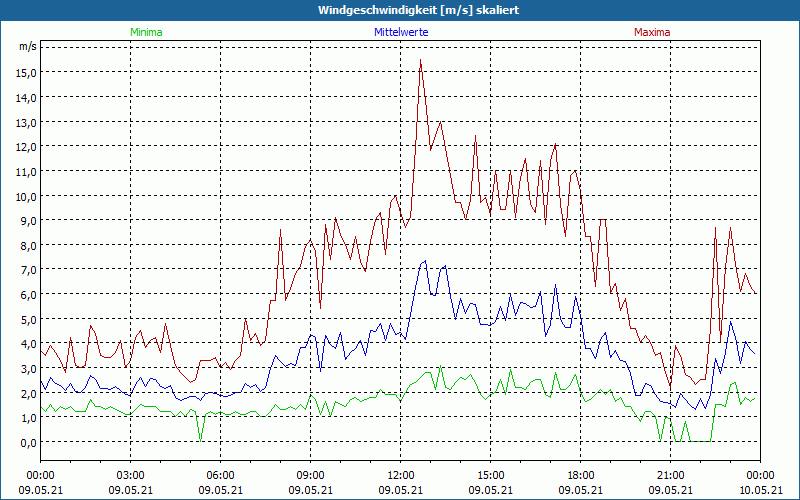Click the '7,0' y-axis value
800x500 pixels.
click(29, 270)
